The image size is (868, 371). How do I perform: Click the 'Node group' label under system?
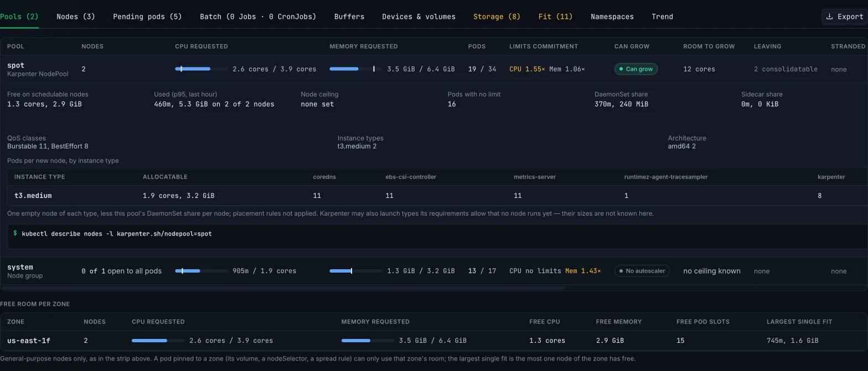pos(25,275)
